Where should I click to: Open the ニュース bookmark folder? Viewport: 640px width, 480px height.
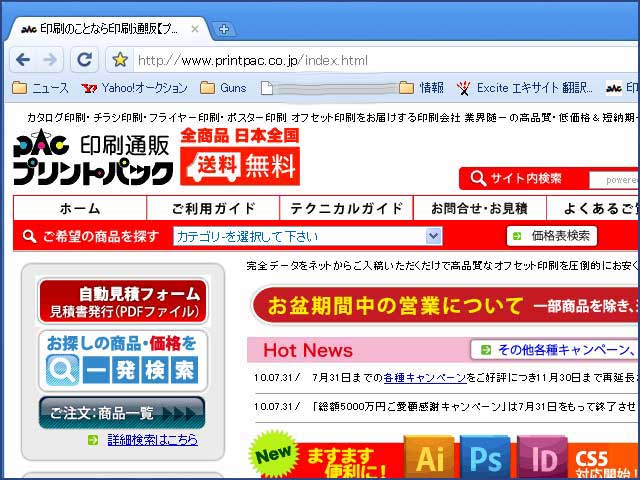[x=41, y=88]
